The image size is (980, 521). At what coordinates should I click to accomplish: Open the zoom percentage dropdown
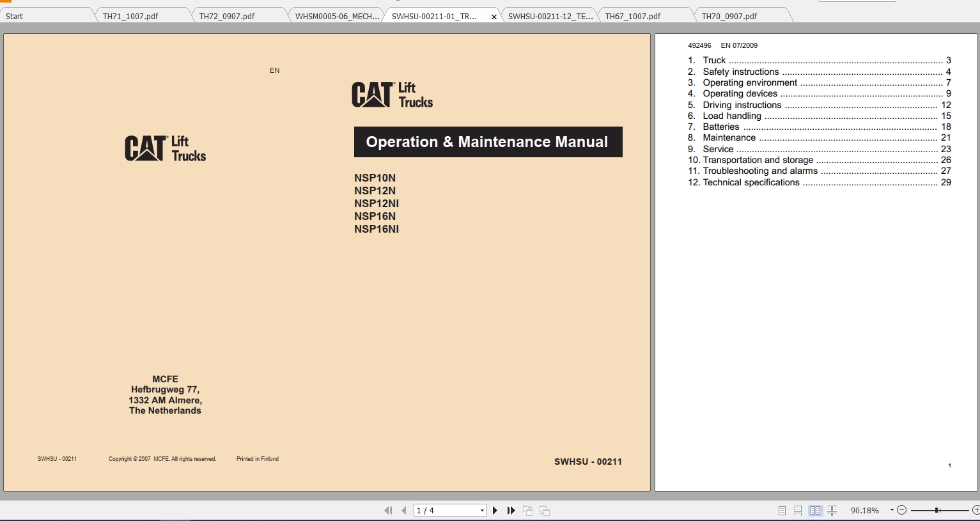pyautogui.click(x=891, y=510)
